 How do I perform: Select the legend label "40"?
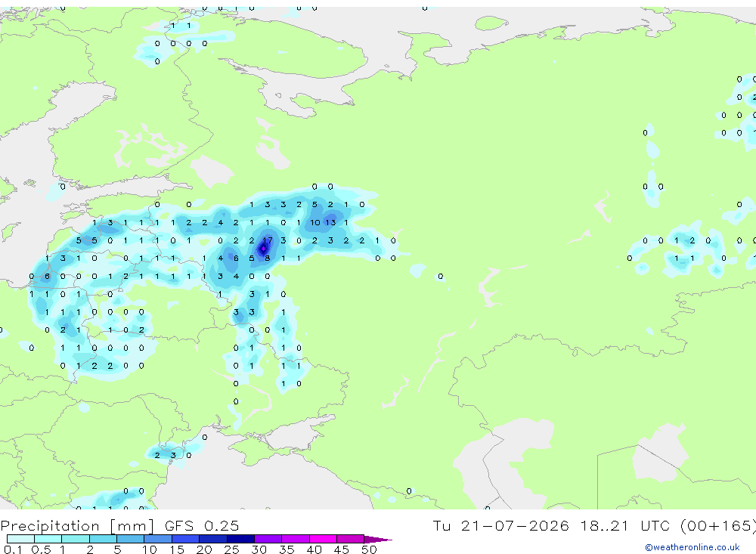point(314,549)
